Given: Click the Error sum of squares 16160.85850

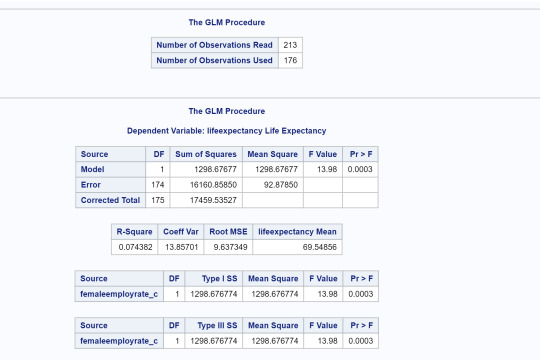Looking at the screenshot, I should click(213, 185).
